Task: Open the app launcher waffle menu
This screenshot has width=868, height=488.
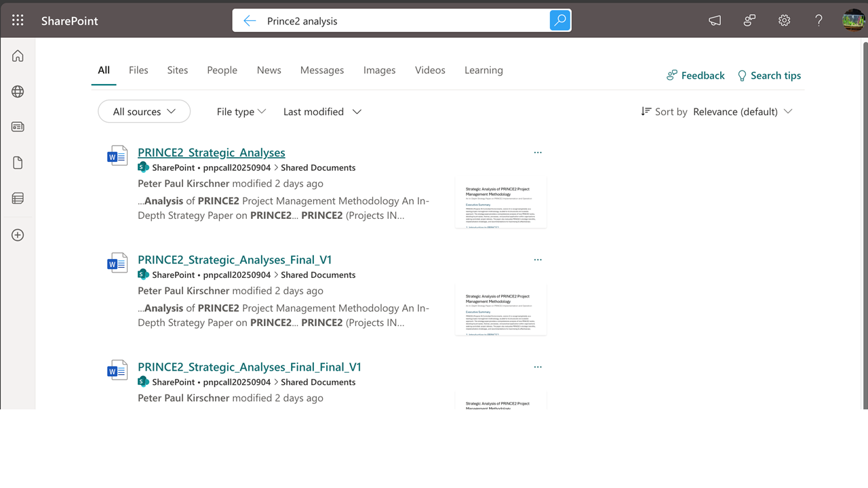Action: (x=18, y=20)
